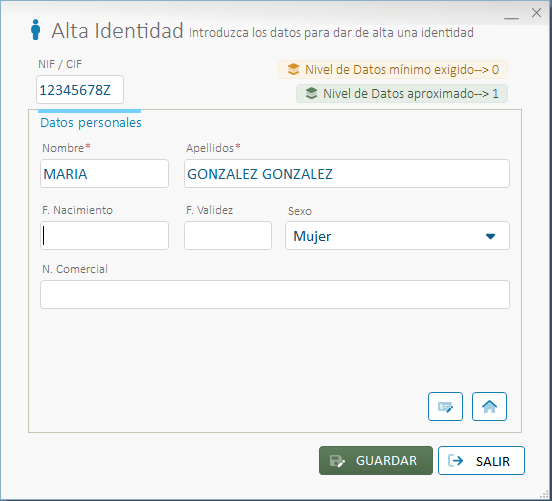
Task: Expand the Sexo dropdown arrow
Action: [x=490, y=236]
